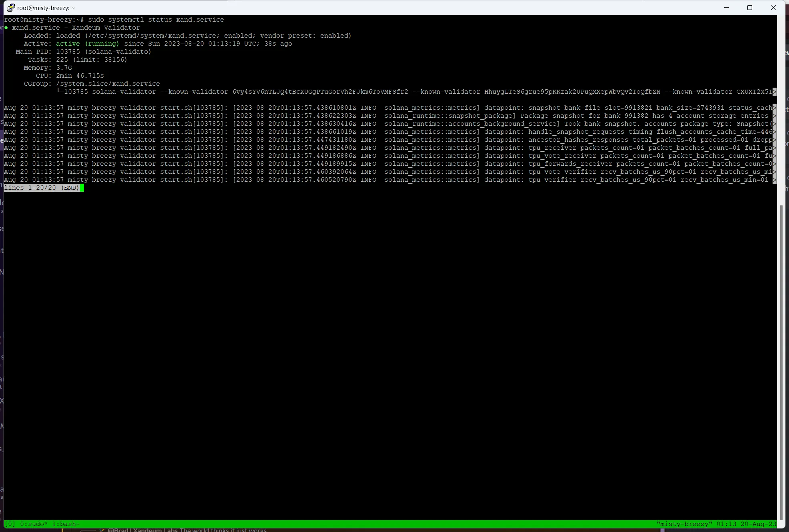The height and width of the screenshot is (532, 789).
Task: Click the tpu_vote_receiver log entry
Action: click(388, 156)
